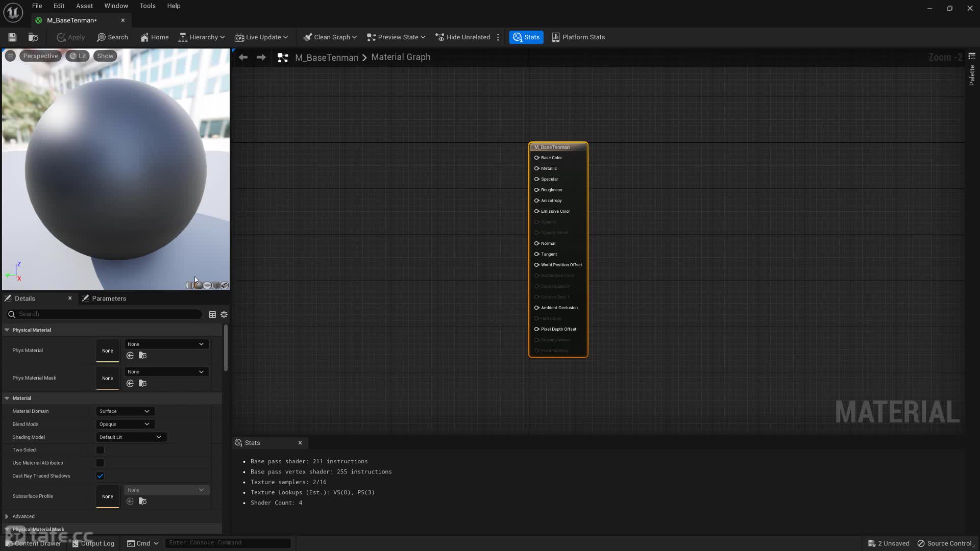
Task: Browse to Phys Material Mask asset icon
Action: point(143,384)
